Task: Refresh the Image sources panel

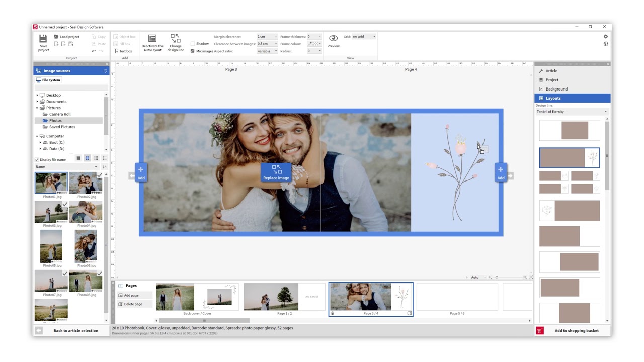Action: click(x=105, y=71)
